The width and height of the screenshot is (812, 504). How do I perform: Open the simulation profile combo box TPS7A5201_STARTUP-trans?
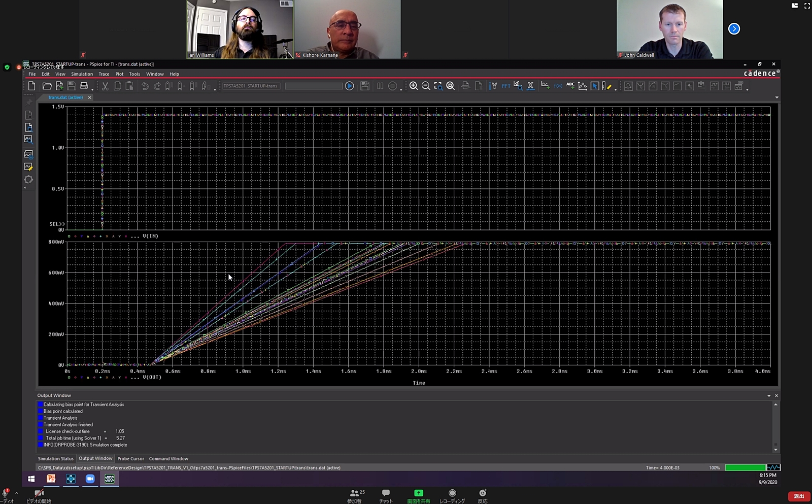251,86
